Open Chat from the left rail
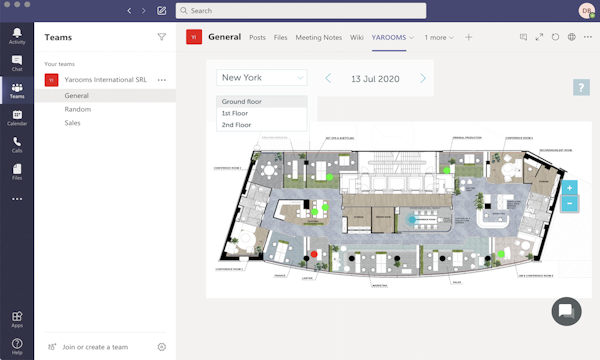 [17, 63]
